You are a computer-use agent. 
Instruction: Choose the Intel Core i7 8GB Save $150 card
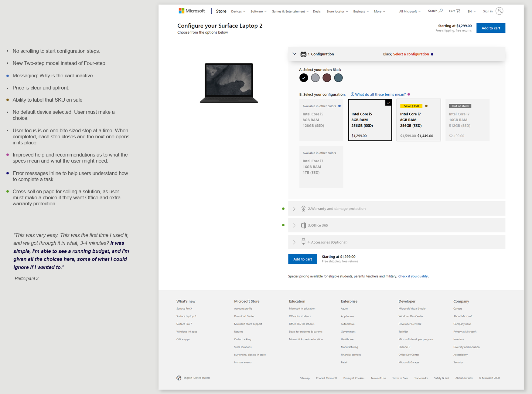pyautogui.click(x=418, y=120)
